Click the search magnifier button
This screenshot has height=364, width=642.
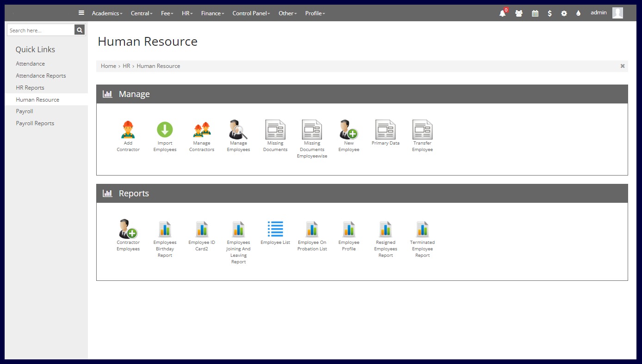(x=80, y=30)
